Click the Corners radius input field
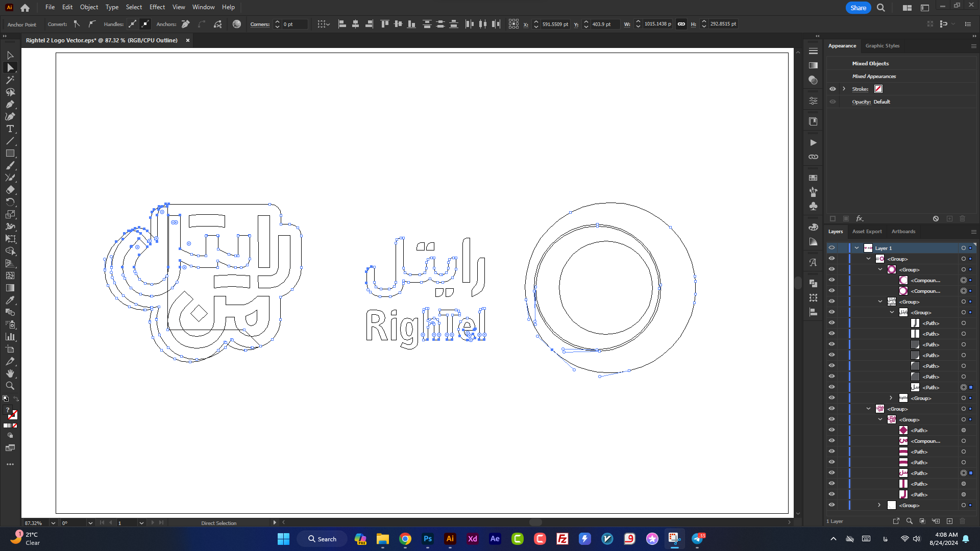 click(295, 24)
